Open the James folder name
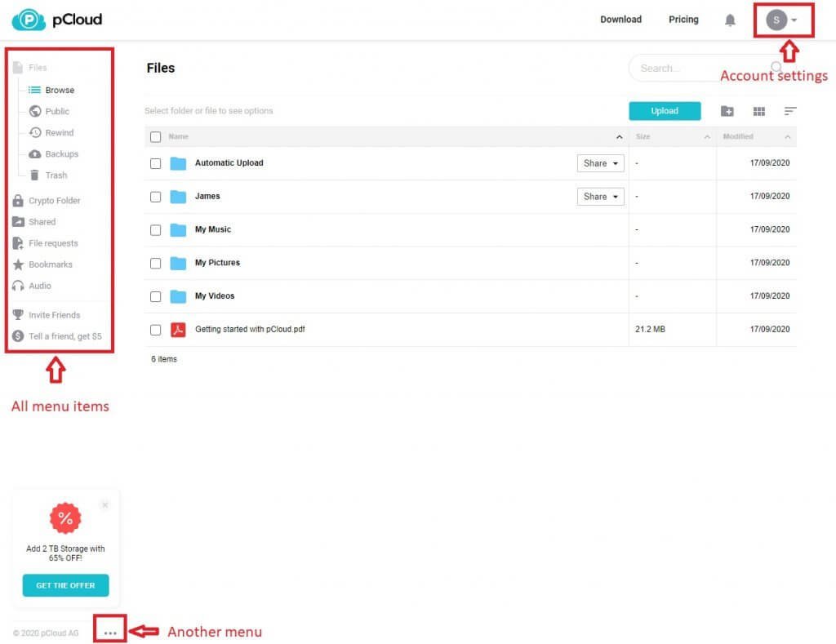The image size is (836, 644). [207, 196]
